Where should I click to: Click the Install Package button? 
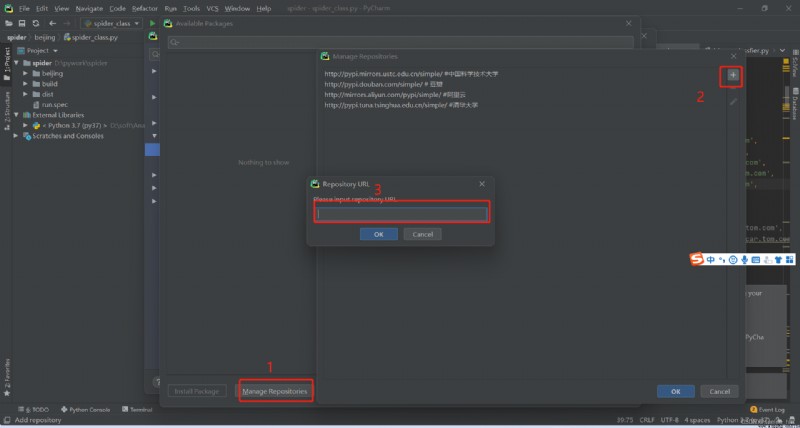point(196,391)
